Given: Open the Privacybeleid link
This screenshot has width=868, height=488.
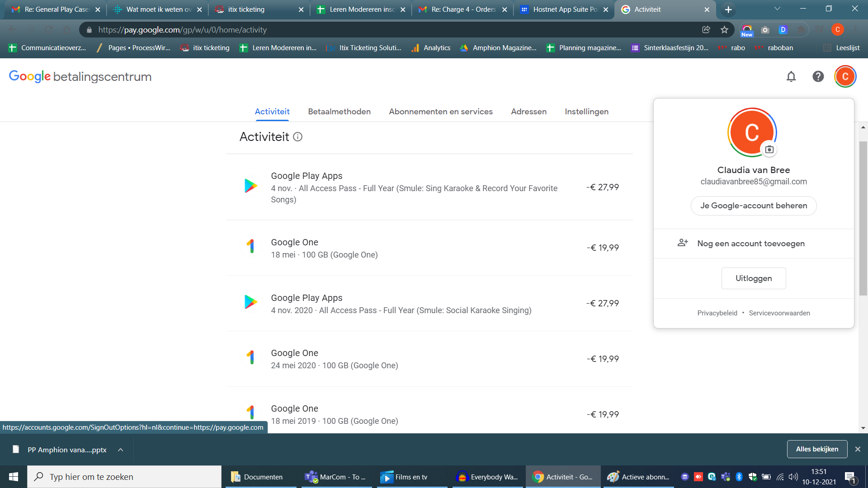Looking at the screenshot, I should [717, 313].
